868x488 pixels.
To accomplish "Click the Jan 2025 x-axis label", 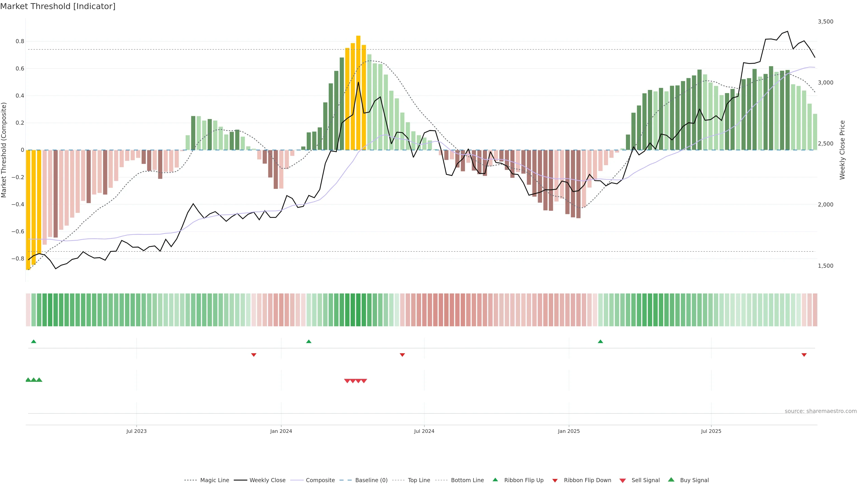I will 568,431.
